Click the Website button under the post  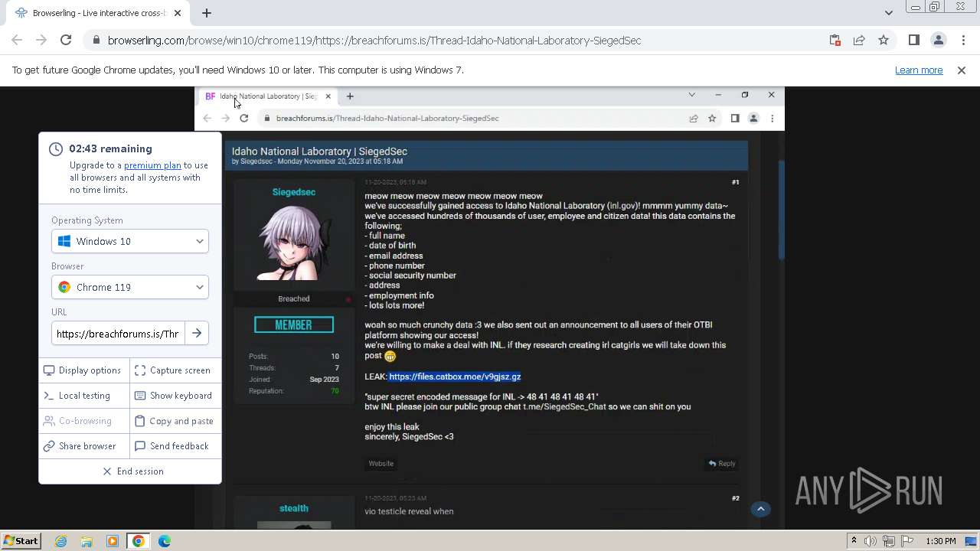pyautogui.click(x=381, y=464)
